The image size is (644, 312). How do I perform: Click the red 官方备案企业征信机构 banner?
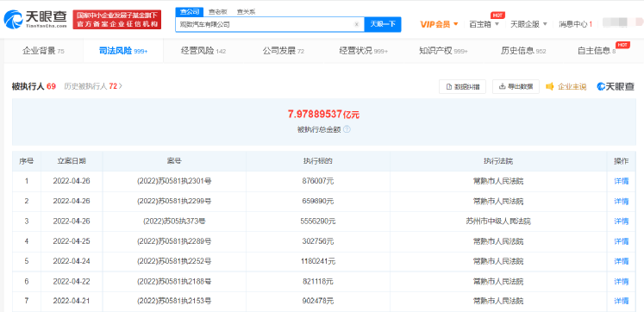pos(117,20)
